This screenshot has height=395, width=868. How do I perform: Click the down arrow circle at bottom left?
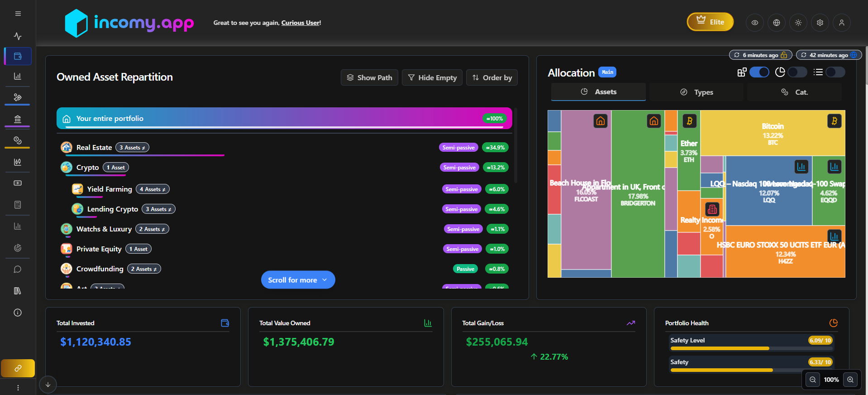[48, 385]
